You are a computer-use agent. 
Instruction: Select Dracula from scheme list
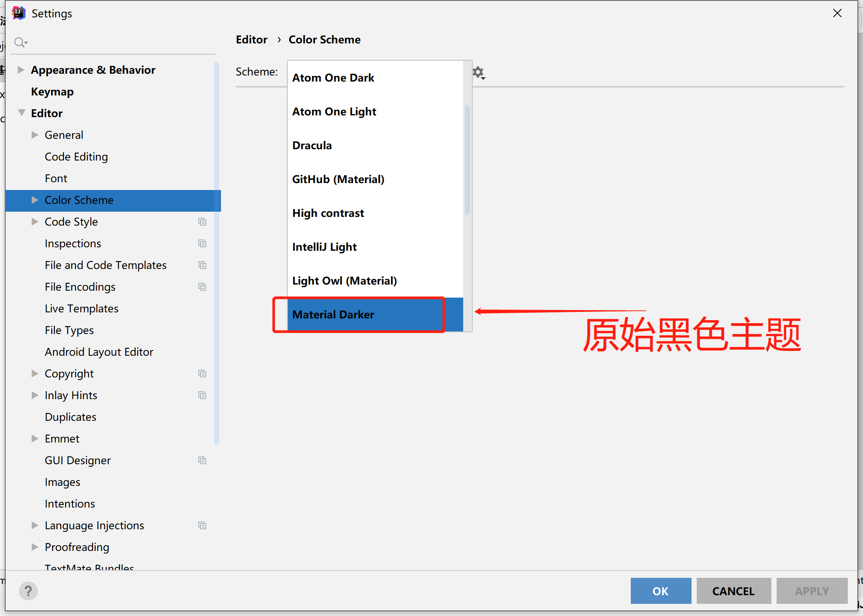312,145
